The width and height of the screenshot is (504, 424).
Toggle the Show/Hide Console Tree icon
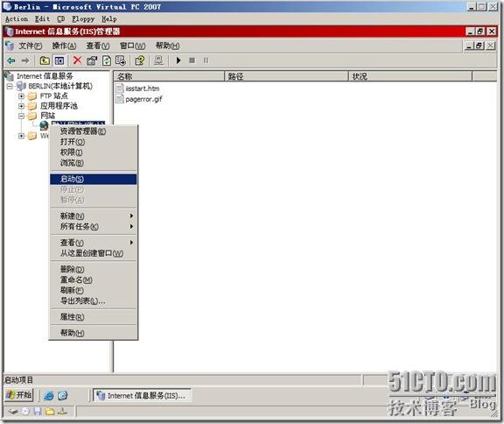click(x=59, y=60)
